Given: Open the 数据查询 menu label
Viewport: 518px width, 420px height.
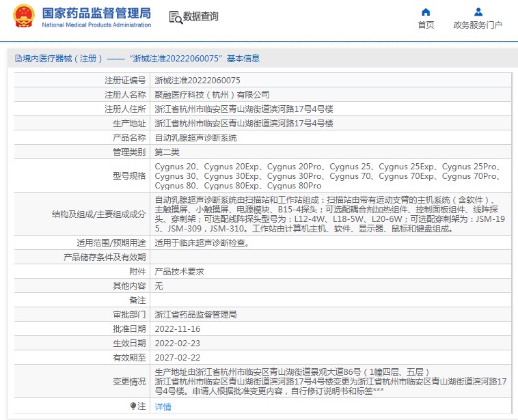Looking at the screenshot, I should pos(200,16).
